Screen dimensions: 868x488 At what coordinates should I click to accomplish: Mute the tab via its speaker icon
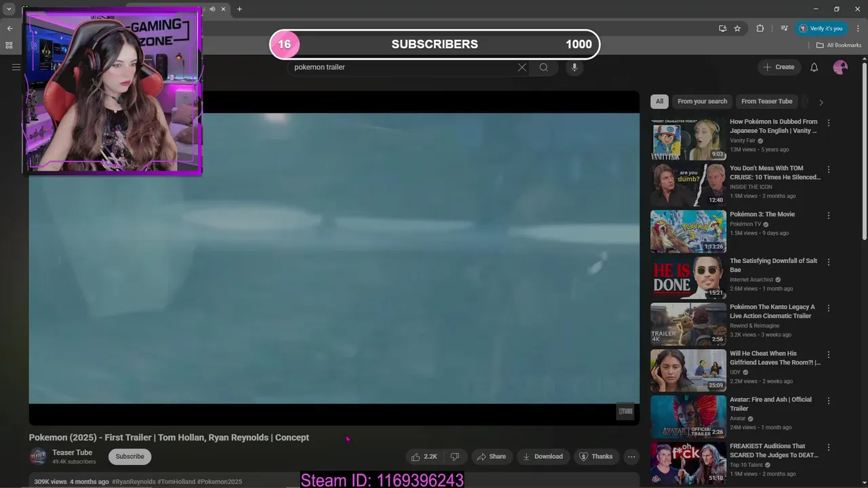pos(212,9)
